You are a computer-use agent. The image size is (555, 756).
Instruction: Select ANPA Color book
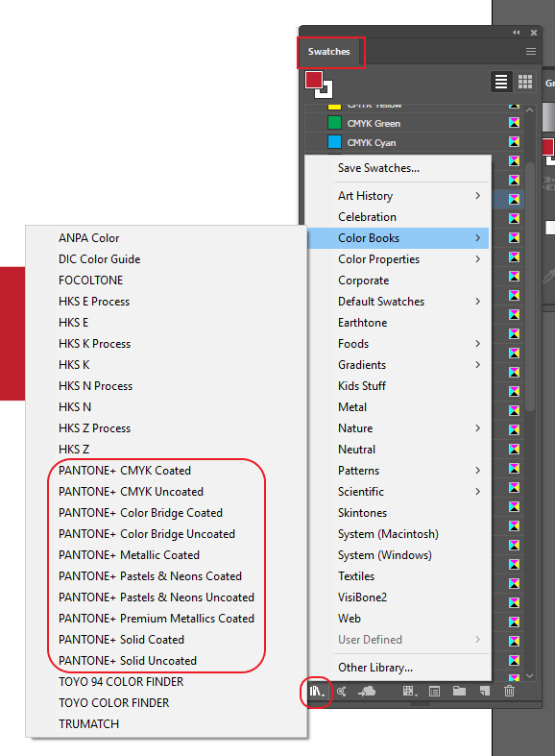[x=166, y=238]
